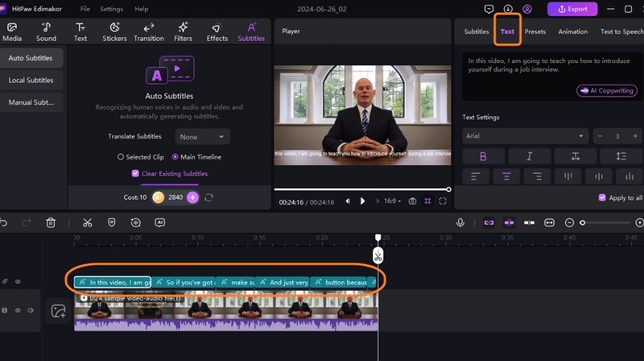The image size is (644, 361).
Task: Select Manual Subtitles in sidebar
Action: click(x=31, y=102)
